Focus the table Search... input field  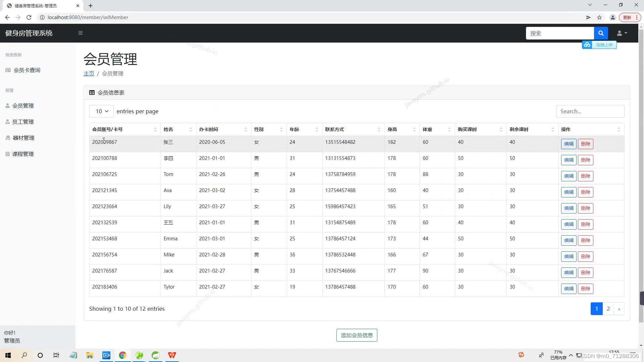[x=590, y=111]
